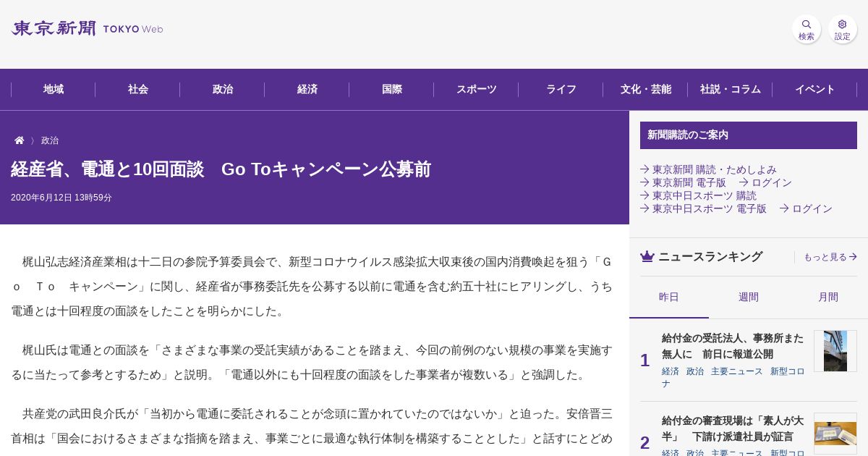
Task: Click もっと見る link in news ranking
Action: click(830, 257)
